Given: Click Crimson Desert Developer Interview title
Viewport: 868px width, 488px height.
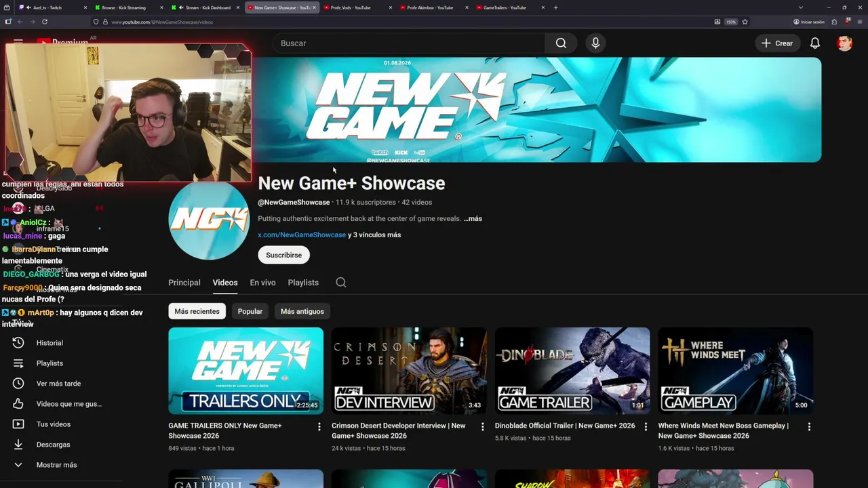Looking at the screenshot, I should pyautogui.click(x=399, y=430).
